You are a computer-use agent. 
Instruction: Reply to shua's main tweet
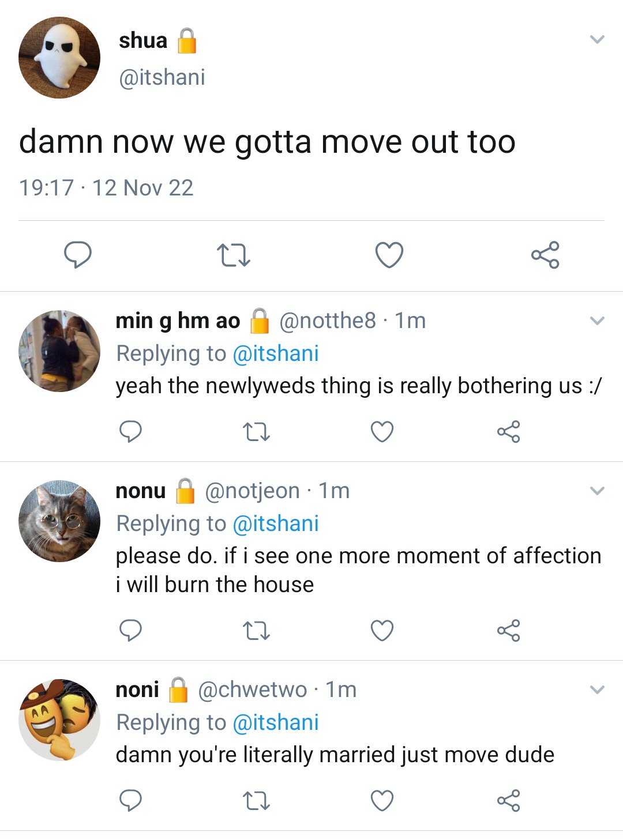click(x=78, y=255)
